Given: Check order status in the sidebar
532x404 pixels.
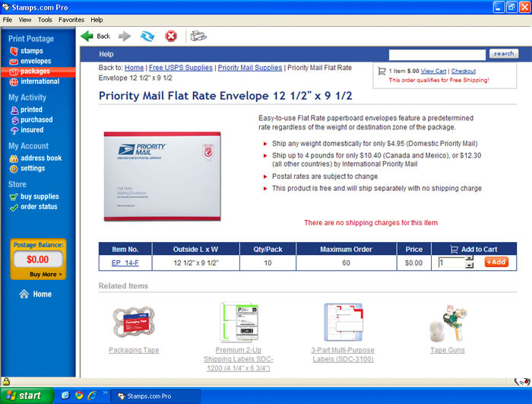Looking at the screenshot, I should click(x=33, y=207).
